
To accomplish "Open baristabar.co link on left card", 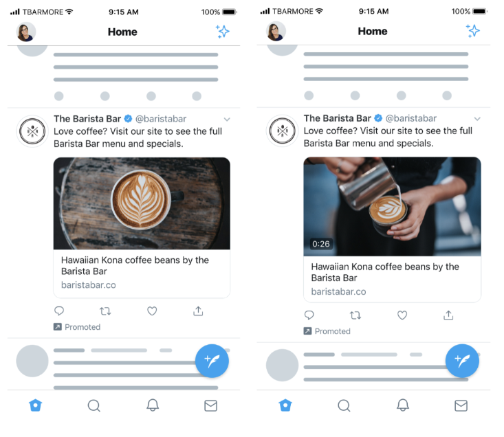I will pyautogui.click(x=89, y=285).
